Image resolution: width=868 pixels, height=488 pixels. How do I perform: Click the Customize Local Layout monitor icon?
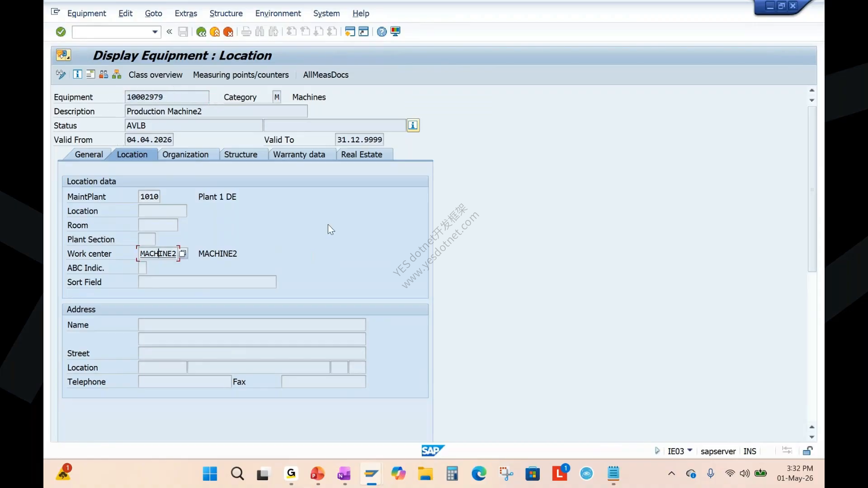(x=396, y=32)
